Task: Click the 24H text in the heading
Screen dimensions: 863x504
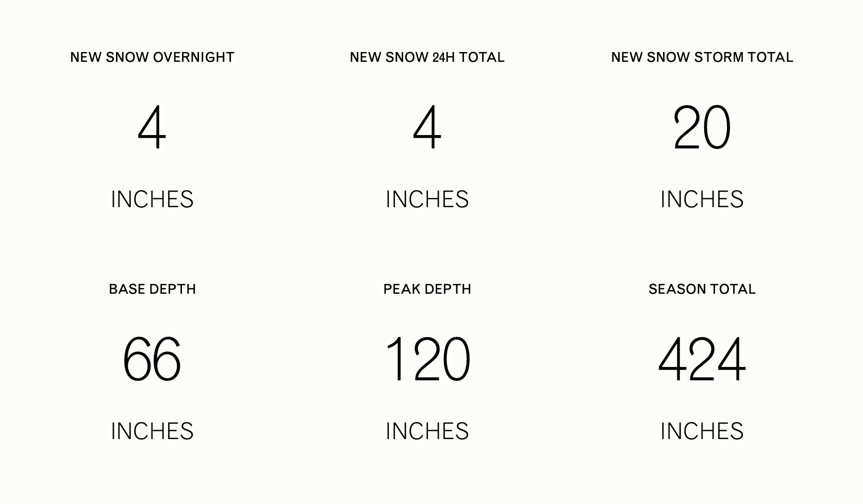Action: (443, 57)
